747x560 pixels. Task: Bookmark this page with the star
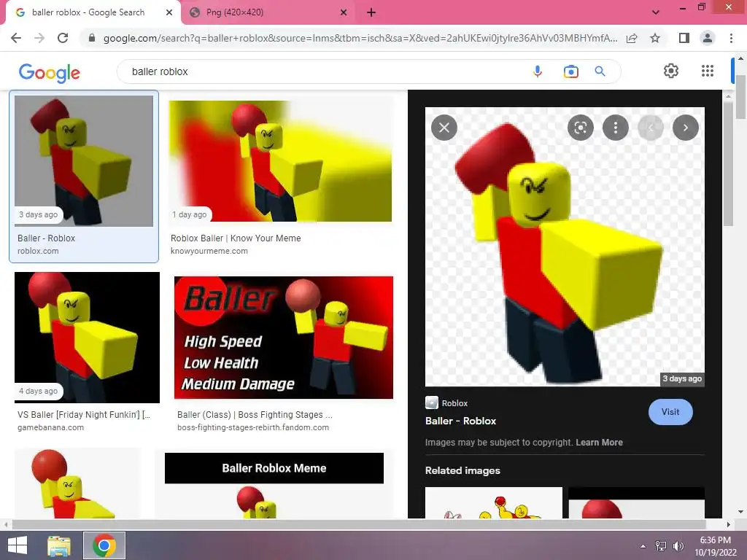[x=655, y=38]
